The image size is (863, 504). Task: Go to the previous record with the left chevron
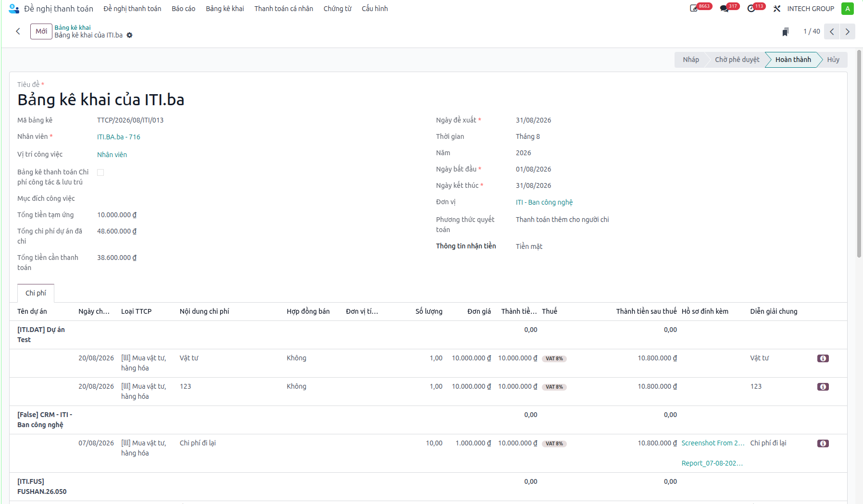coord(832,31)
